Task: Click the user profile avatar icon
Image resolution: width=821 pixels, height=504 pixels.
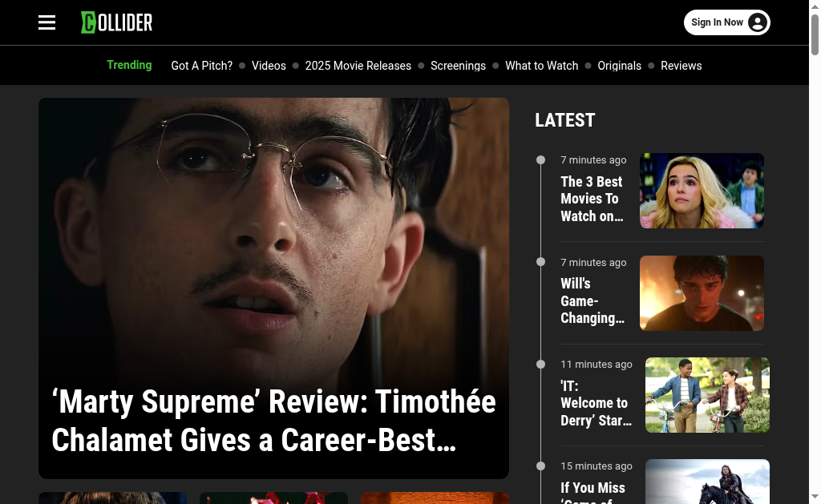Action: pyautogui.click(x=757, y=22)
